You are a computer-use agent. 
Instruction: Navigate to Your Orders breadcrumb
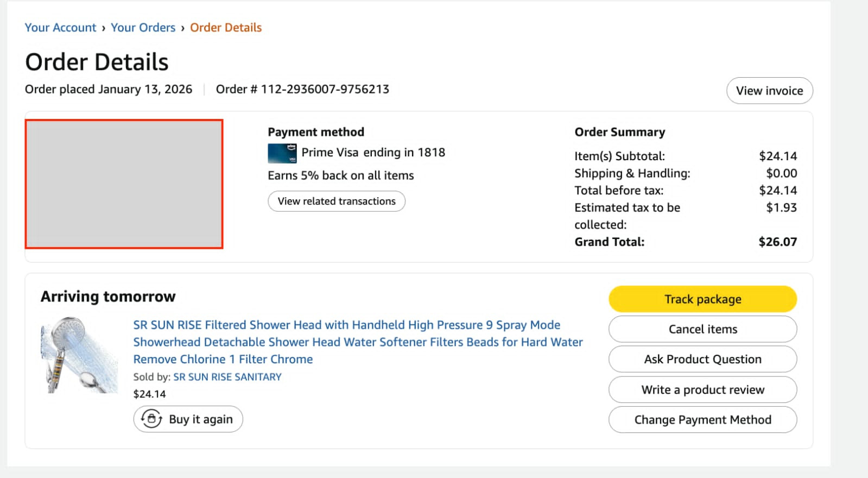tap(143, 28)
